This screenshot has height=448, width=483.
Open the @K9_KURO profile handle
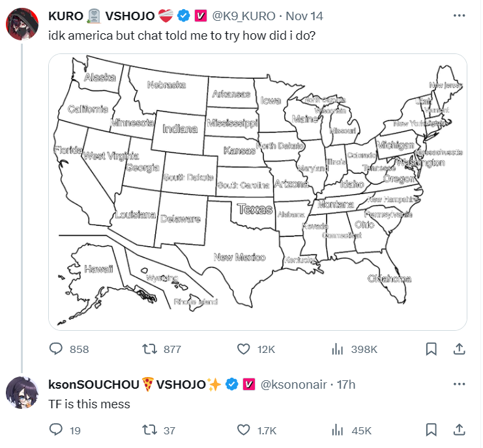tap(243, 16)
